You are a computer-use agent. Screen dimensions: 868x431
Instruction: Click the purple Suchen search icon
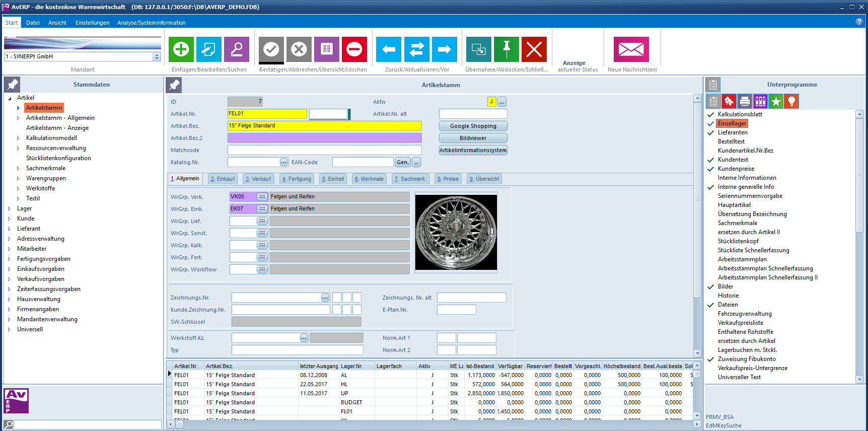[237, 49]
